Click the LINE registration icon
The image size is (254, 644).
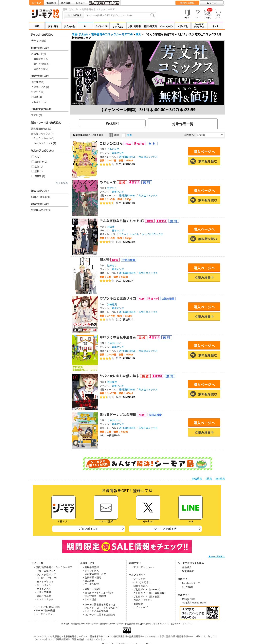[x=190, y=507]
